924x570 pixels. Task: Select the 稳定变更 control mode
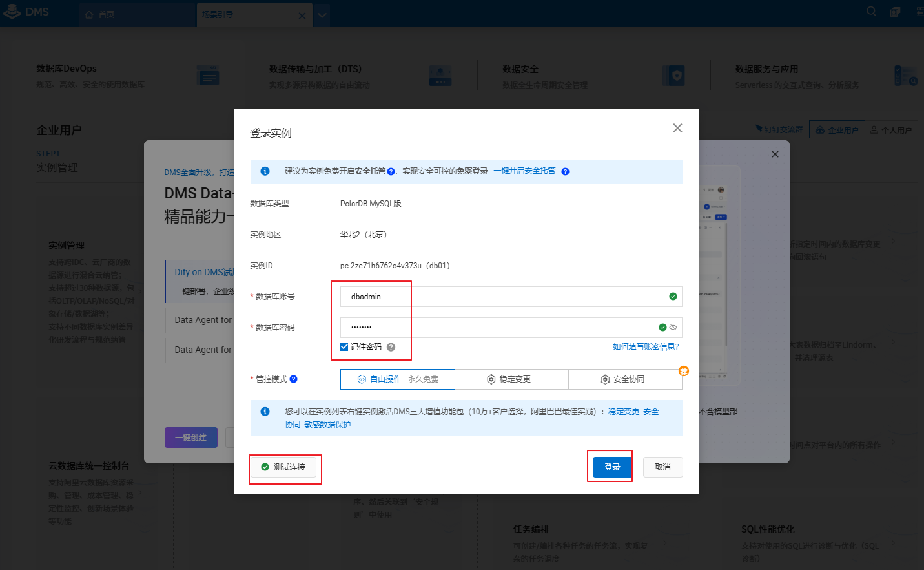click(511, 379)
